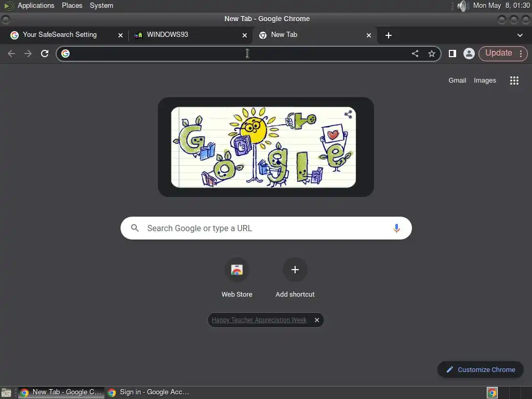Click the Chrome icon in bottom tray
The image size is (532, 399).
click(492, 393)
